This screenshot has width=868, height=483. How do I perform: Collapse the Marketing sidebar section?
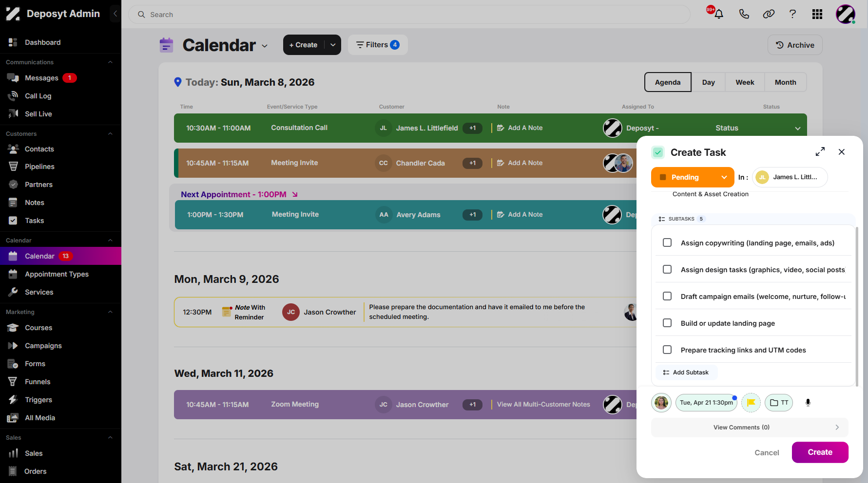click(110, 312)
